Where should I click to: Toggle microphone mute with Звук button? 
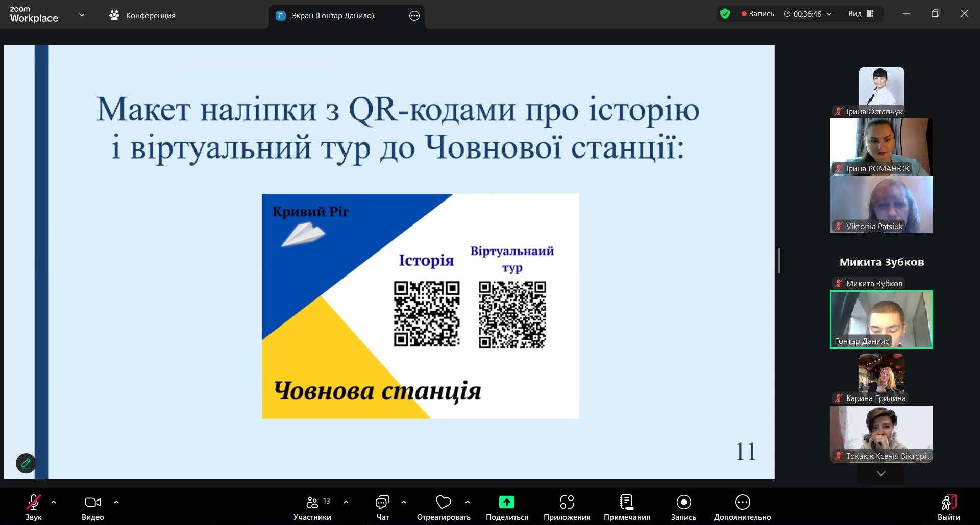click(x=34, y=503)
